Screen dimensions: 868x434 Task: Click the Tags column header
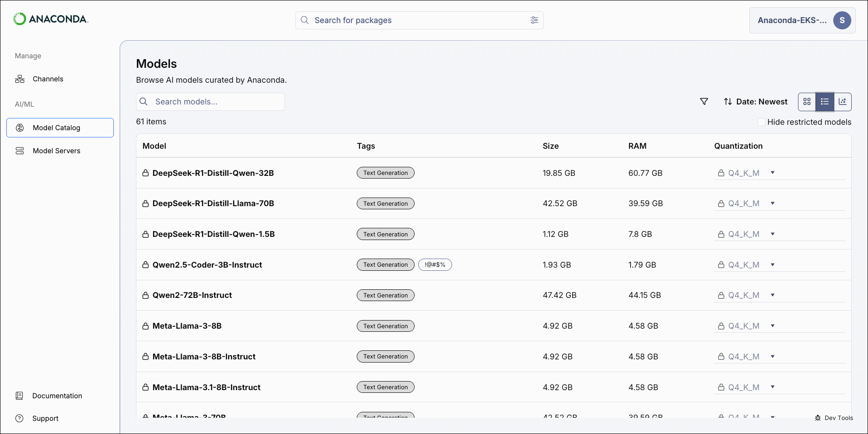pyautogui.click(x=366, y=146)
